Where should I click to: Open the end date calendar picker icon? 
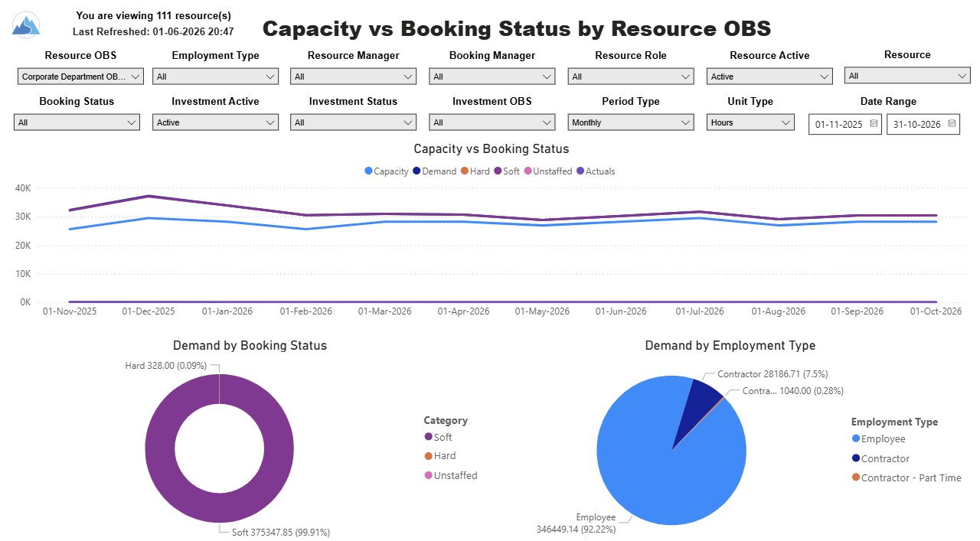[x=952, y=123]
